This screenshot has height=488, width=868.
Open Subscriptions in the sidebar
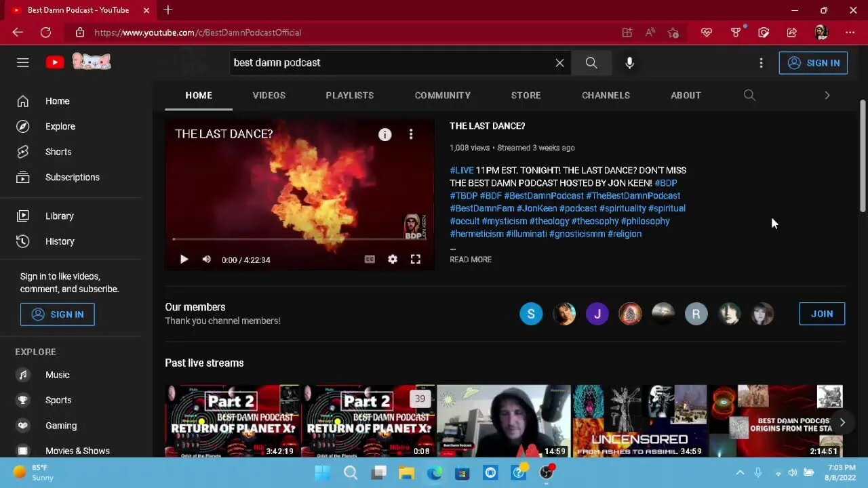71,177
